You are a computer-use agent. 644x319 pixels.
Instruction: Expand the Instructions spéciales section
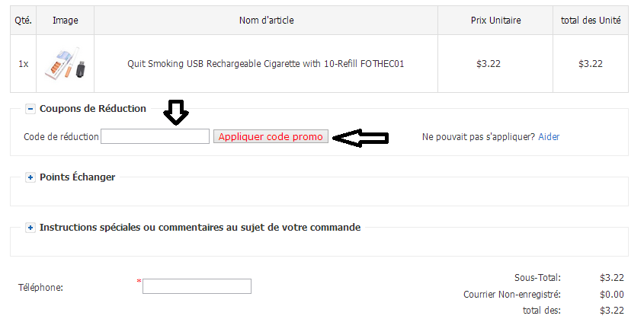pyautogui.click(x=30, y=228)
